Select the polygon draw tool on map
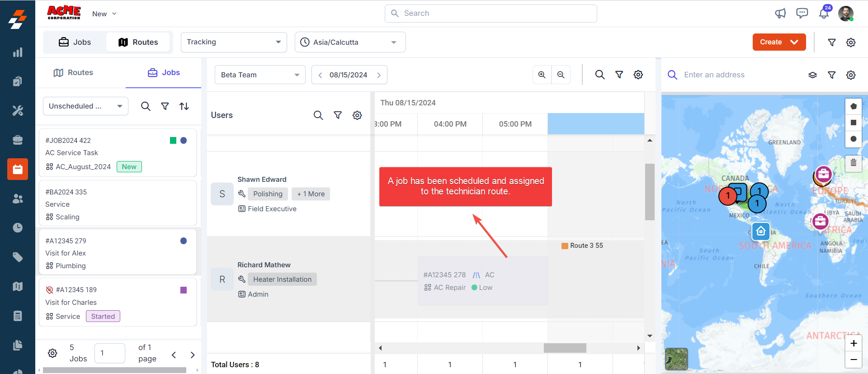868x374 pixels. [853, 106]
